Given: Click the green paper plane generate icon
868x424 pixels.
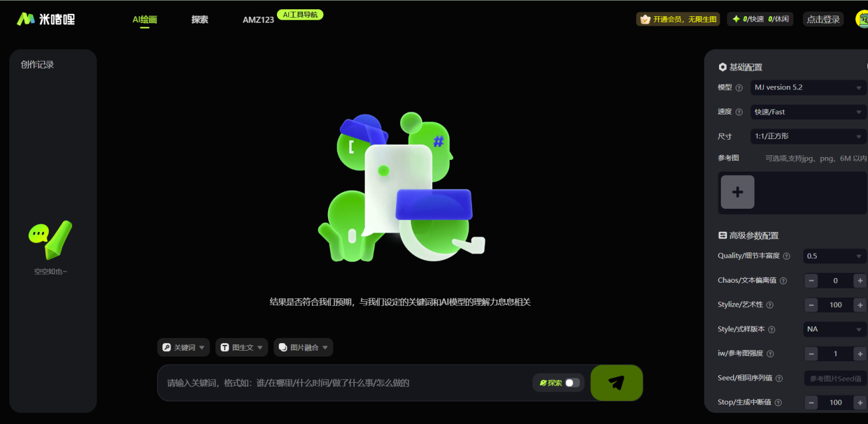Looking at the screenshot, I should click(616, 383).
